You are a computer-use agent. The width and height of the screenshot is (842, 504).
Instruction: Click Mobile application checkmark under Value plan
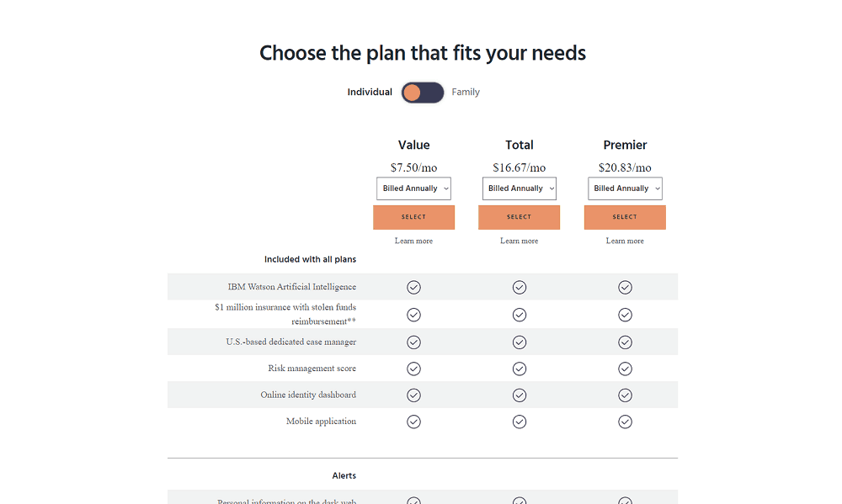pyautogui.click(x=413, y=422)
